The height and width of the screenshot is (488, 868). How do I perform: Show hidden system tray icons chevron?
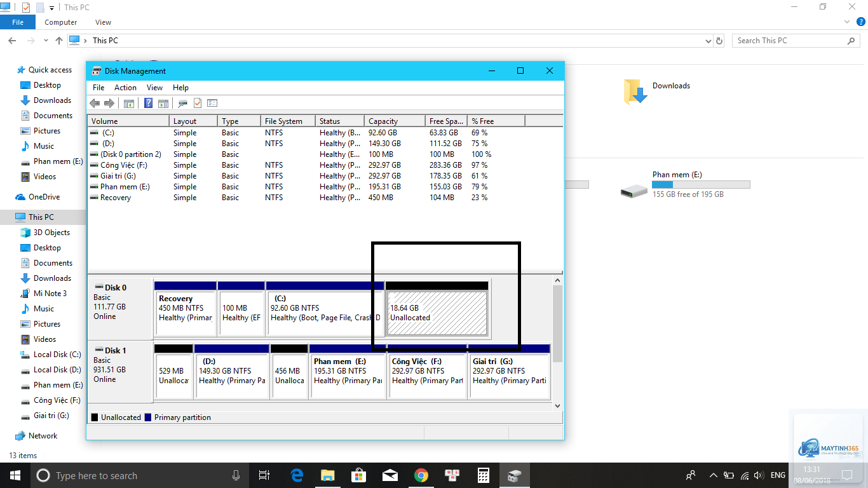[x=714, y=475]
